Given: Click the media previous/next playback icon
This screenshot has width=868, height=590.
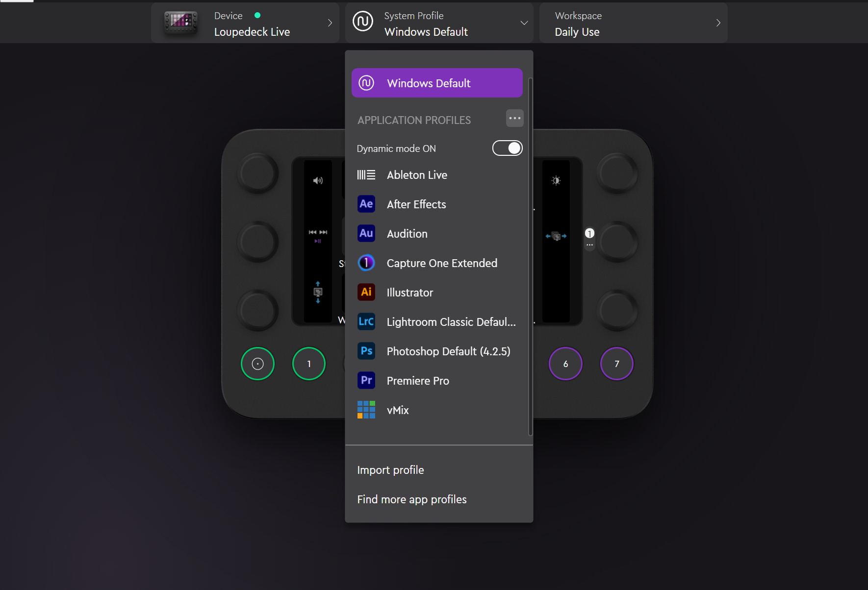Looking at the screenshot, I should pos(318,236).
